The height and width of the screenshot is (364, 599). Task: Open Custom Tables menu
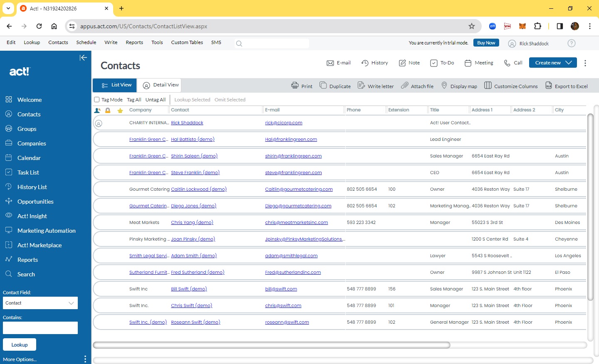pyautogui.click(x=187, y=42)
